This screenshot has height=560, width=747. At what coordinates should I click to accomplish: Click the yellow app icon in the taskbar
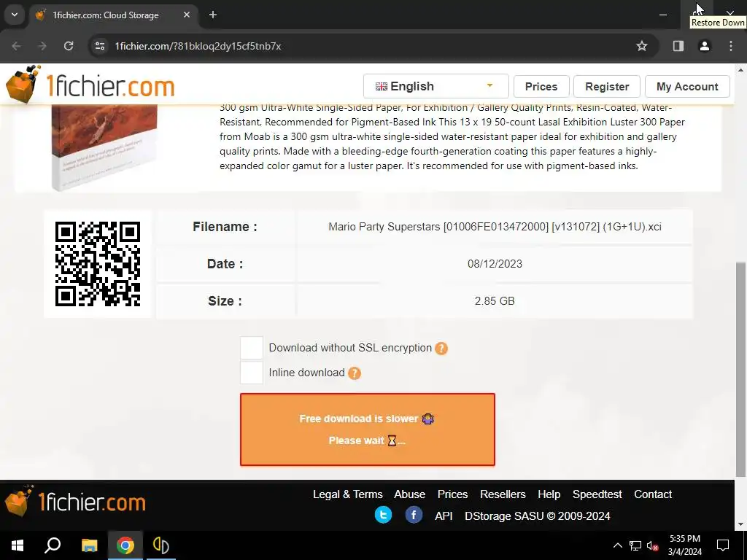tap(161, 545)
